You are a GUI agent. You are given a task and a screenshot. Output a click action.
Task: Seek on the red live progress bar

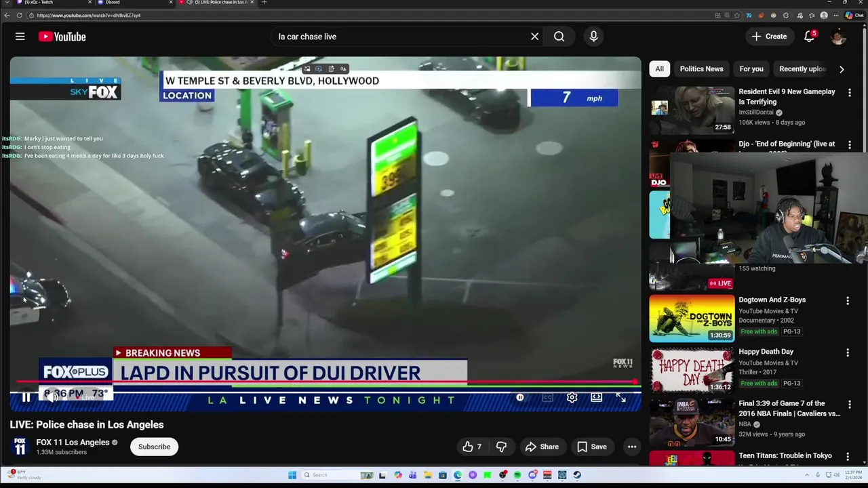click(325, 383)
